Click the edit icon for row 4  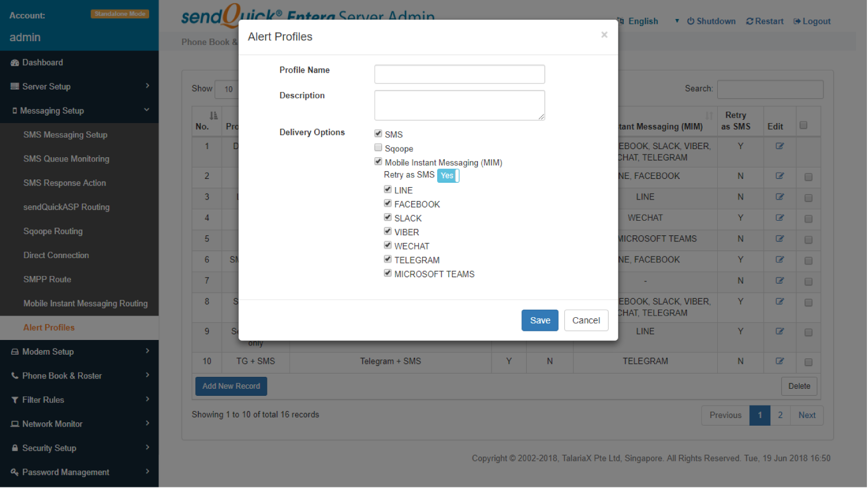(780, 218)
